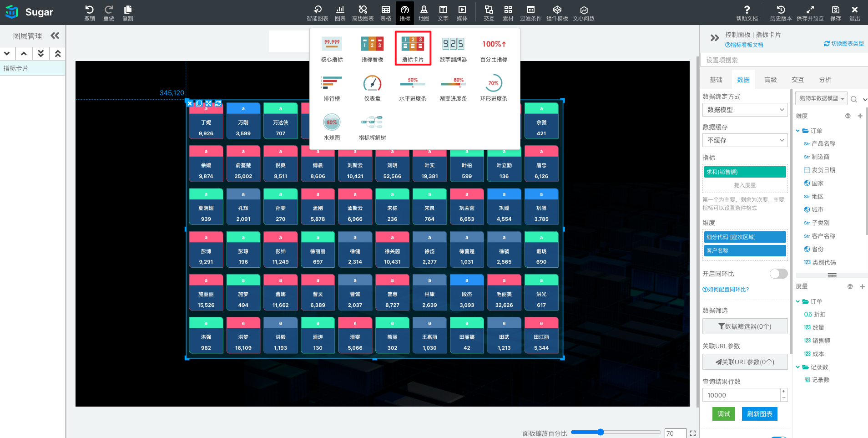Open the Advanced Chart (高级图表) menu
Screen dimensions: 868x438
tap(363, 13)
